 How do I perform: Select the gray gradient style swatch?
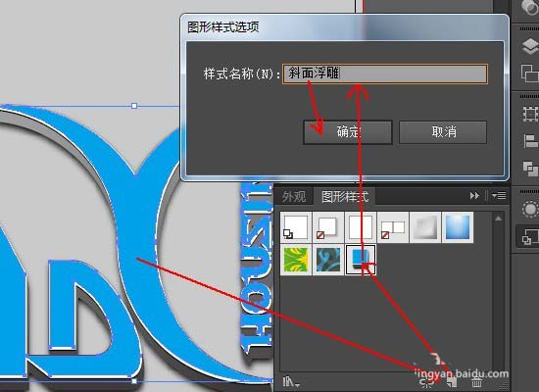point(425,227)
